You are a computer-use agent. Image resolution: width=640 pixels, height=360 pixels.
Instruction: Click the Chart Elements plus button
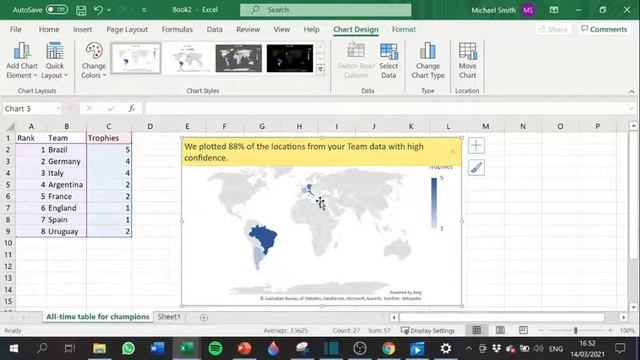click(x=476, y=146)
